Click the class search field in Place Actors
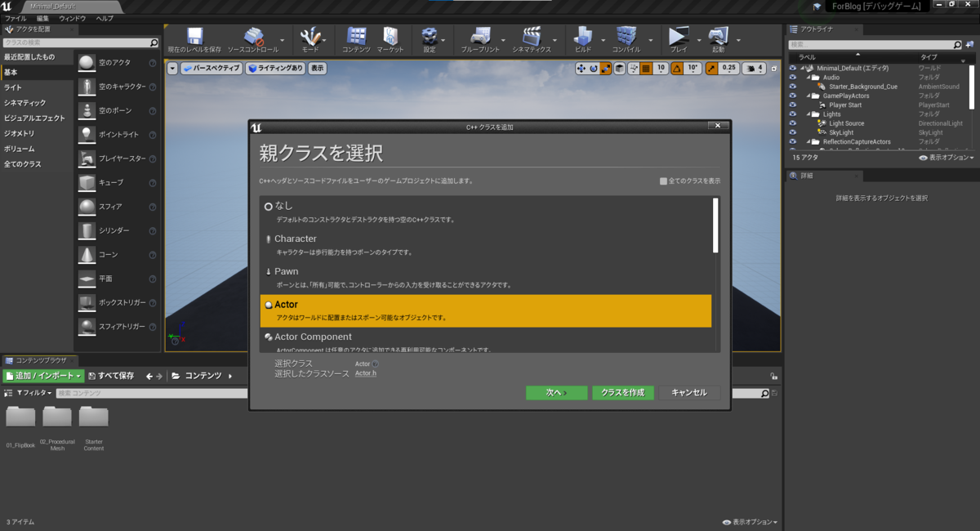This screenshot has height=531, width=980. [x=80, y=42]
